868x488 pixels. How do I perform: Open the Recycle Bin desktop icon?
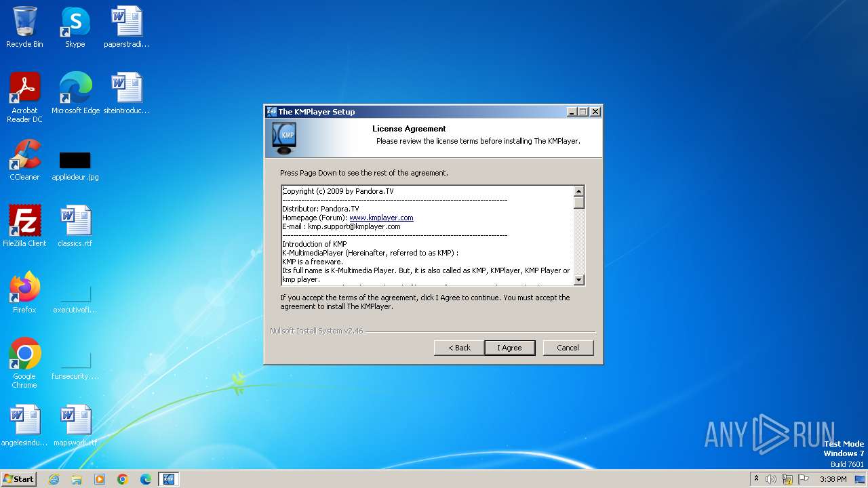tap(24, 27)
